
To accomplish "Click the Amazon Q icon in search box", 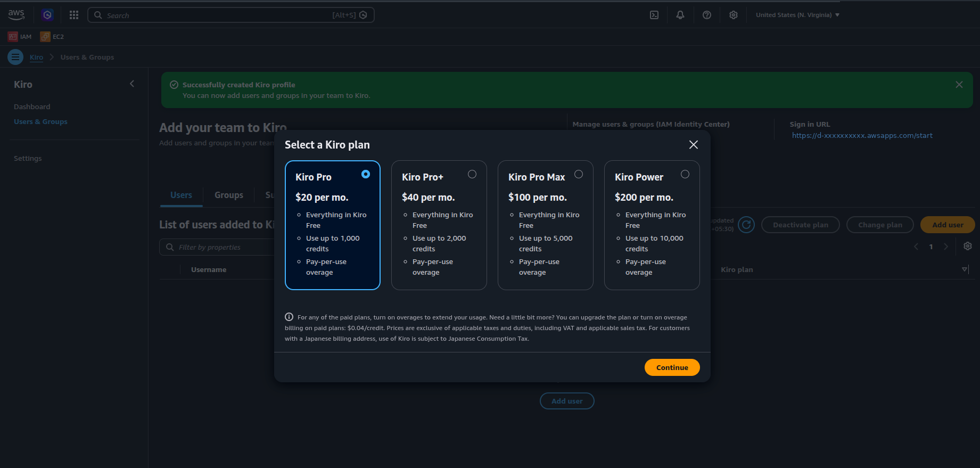I will tap(363, 15).
